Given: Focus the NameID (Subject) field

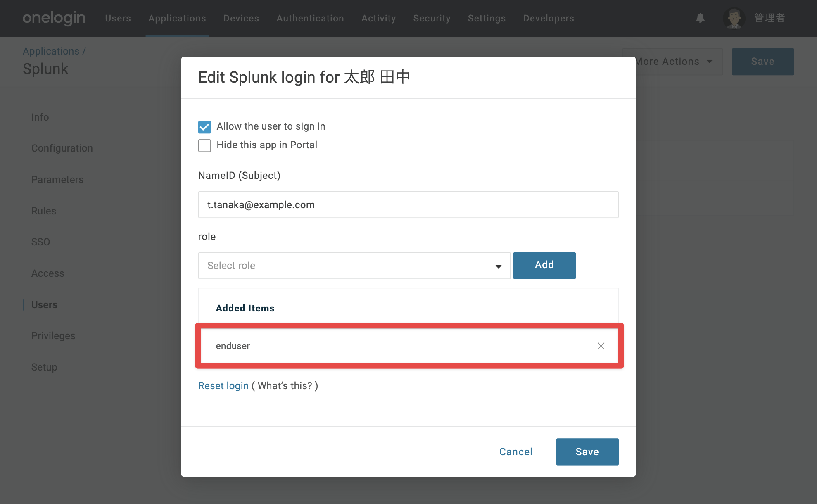Looking at the screenshot, I should (408, 204).
